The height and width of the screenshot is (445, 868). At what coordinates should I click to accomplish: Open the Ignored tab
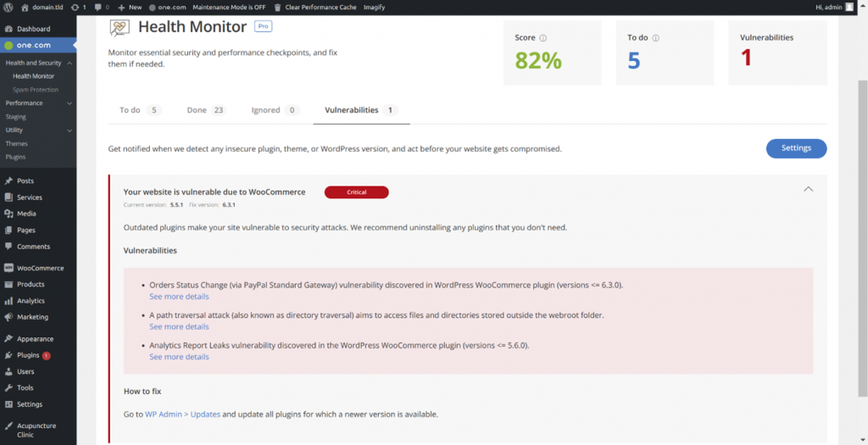(x=275, y=110)
